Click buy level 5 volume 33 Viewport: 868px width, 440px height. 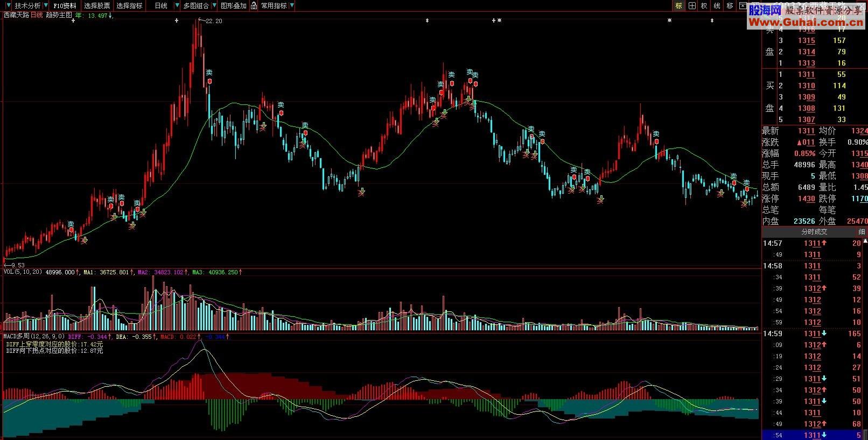pos(842,119)
